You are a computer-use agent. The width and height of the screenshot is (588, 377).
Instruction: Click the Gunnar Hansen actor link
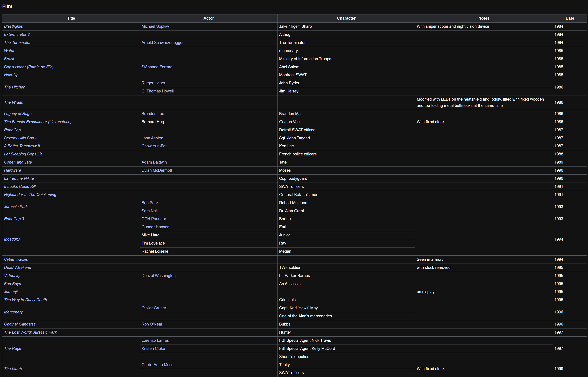(155, 227)
